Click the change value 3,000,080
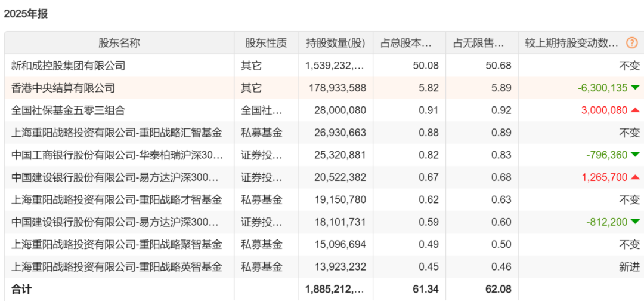This screenshot has height=301, width=644. pyautogui.click(x=604, y=110)
